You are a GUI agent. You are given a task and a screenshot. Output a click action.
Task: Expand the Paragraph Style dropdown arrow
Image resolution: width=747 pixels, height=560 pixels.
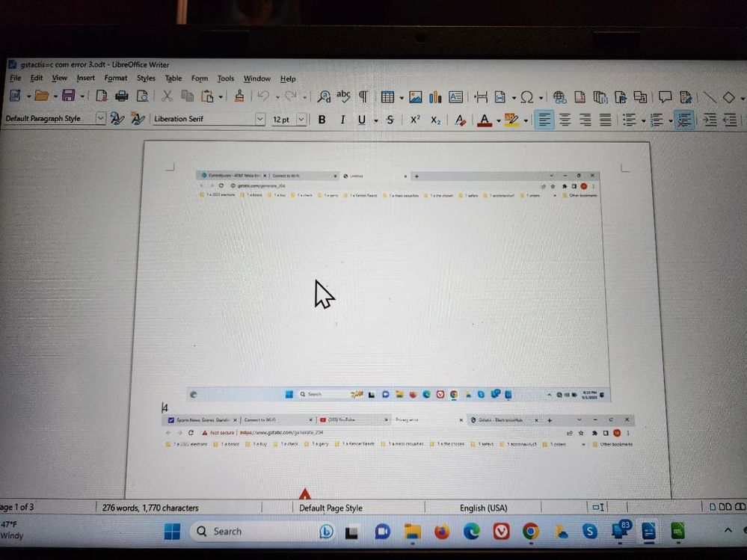pyautogui.click(x=100, y=118)
